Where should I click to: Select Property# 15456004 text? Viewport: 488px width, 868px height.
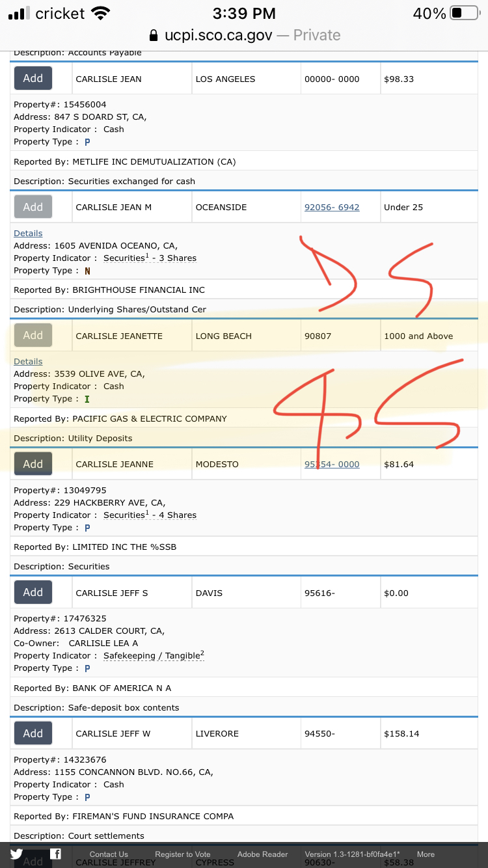point(60,104)
